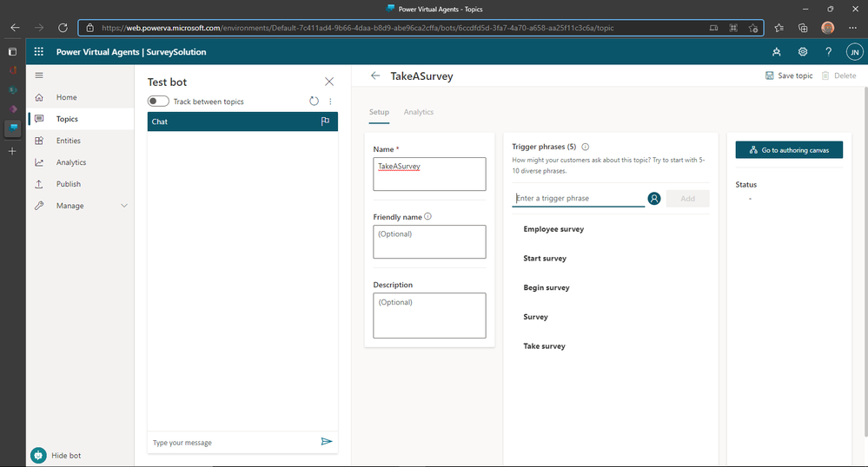Image resolution: width=868 pixels, height=467 pixels.
Task: Select the Survey trigger phrase
Action: [535, 317]
